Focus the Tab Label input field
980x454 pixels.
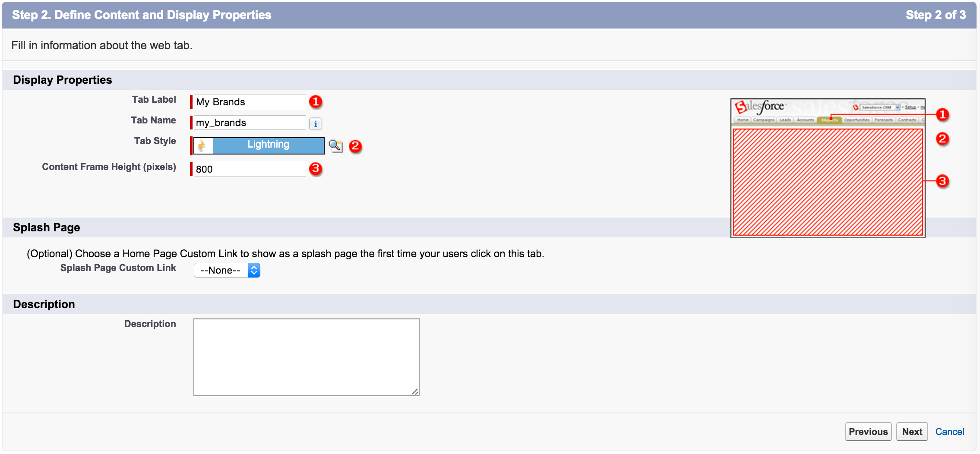(x=250, y=102)
